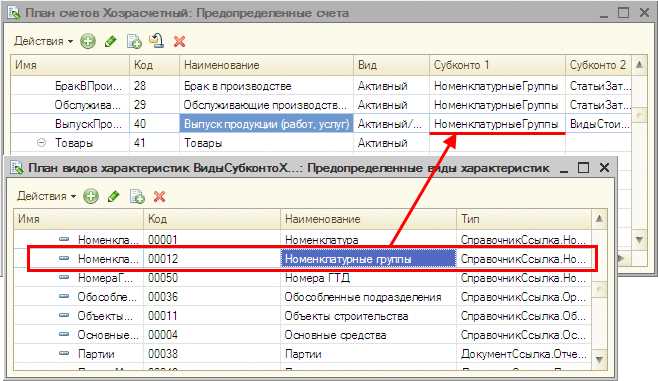The height and width of the screenshot is (381, 658).
Task: Collapse the Товары tree node
Action: (41, 143)
